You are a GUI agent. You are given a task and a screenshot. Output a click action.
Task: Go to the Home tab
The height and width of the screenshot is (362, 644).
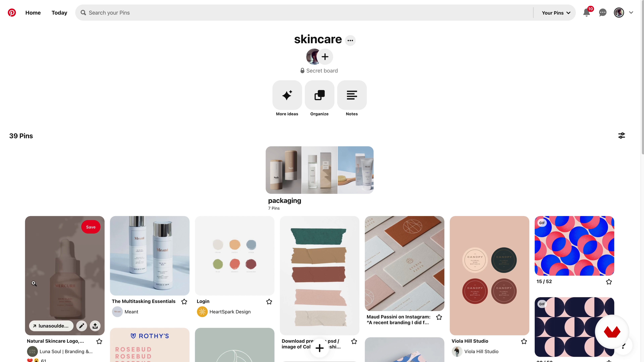click(x=33, y=13)
